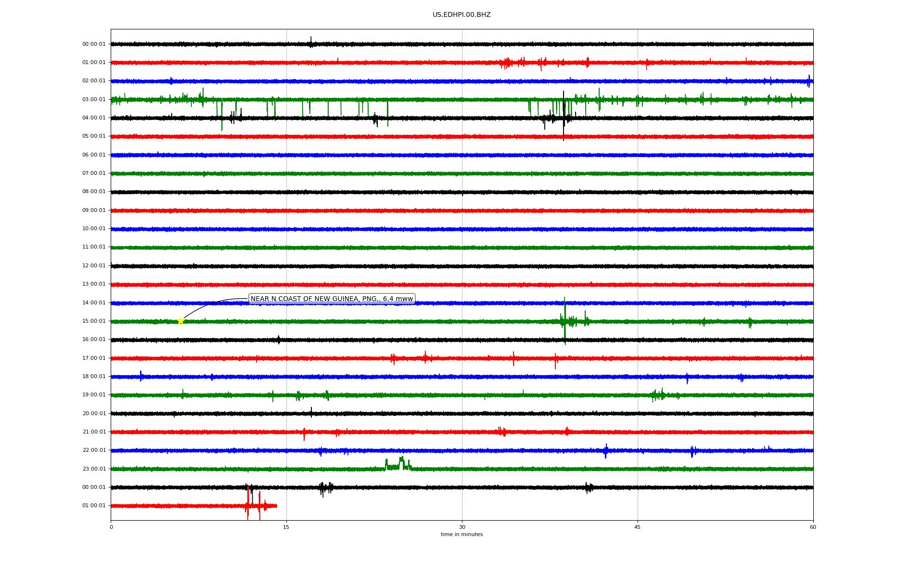Select the 17:00:01 row label
The width and height of the screenshot is (924, 578).
94,358
